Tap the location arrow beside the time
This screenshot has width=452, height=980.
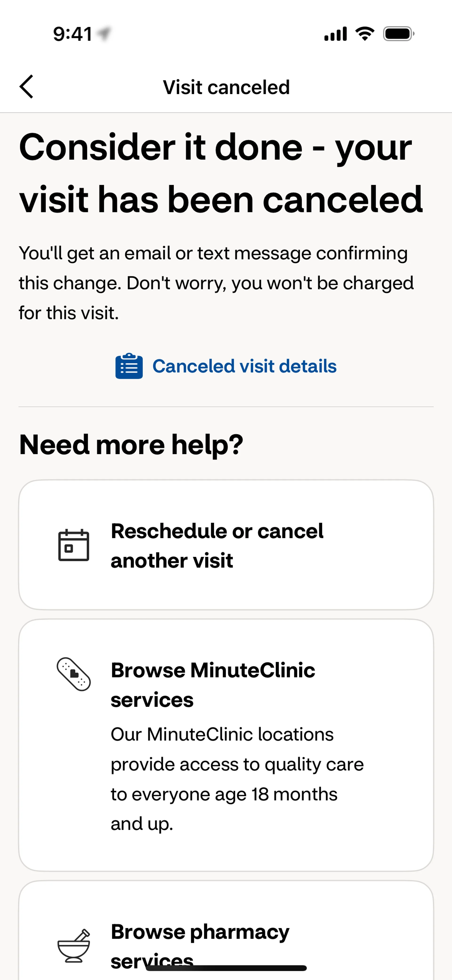tap(104, 33)
